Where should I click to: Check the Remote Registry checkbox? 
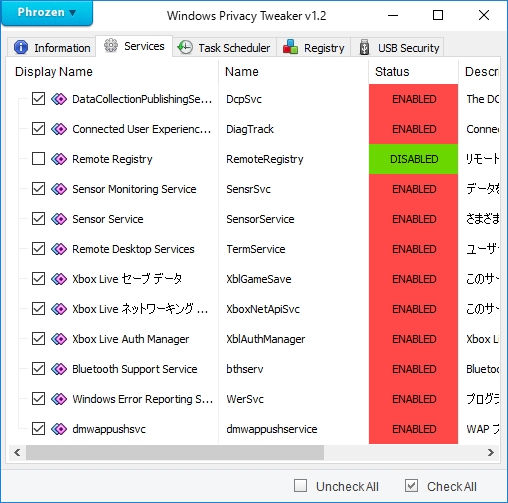(38, 159)
